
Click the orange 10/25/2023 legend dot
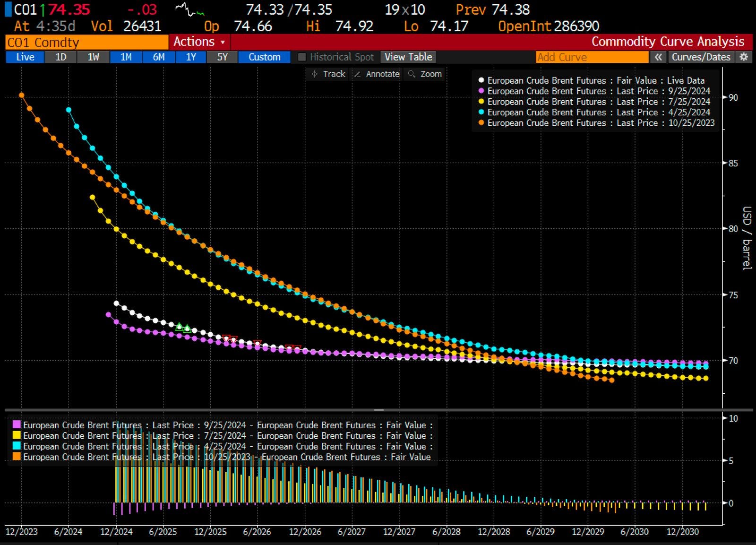[x=481, y=123]
